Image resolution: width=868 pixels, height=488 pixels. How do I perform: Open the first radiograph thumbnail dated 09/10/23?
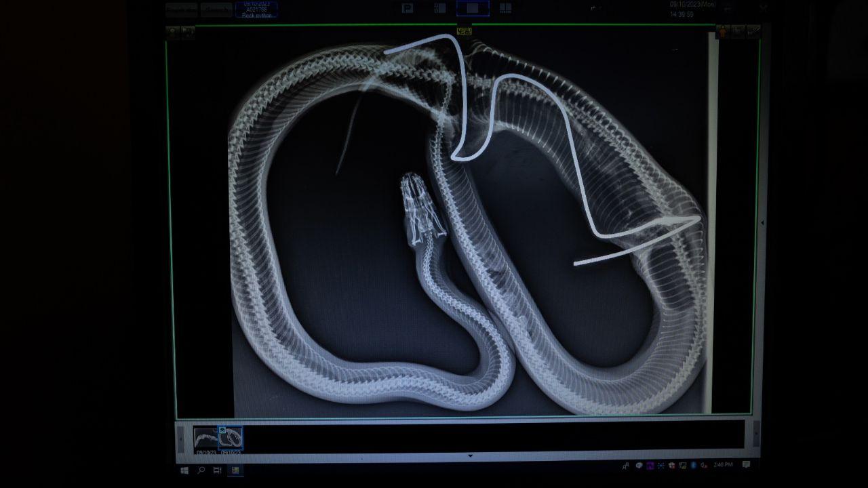pyautogui.click(x=205, y=439)
